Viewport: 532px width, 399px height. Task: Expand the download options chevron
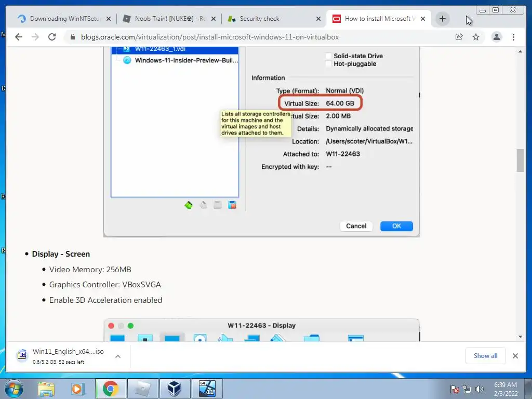coord(118,356)
